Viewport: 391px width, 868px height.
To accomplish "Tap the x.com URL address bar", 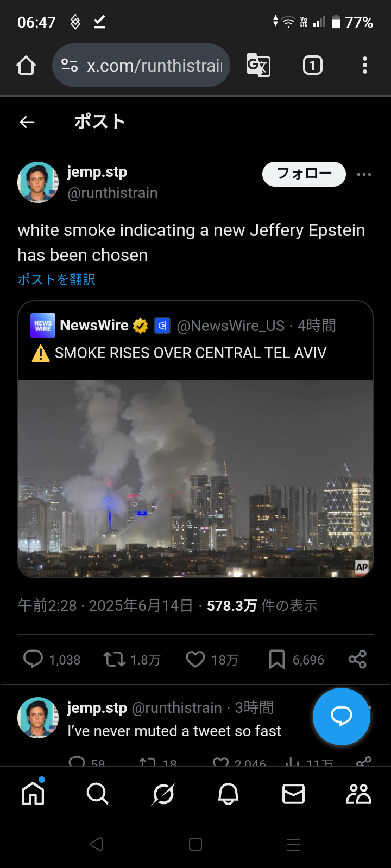I will click(141, 65).
